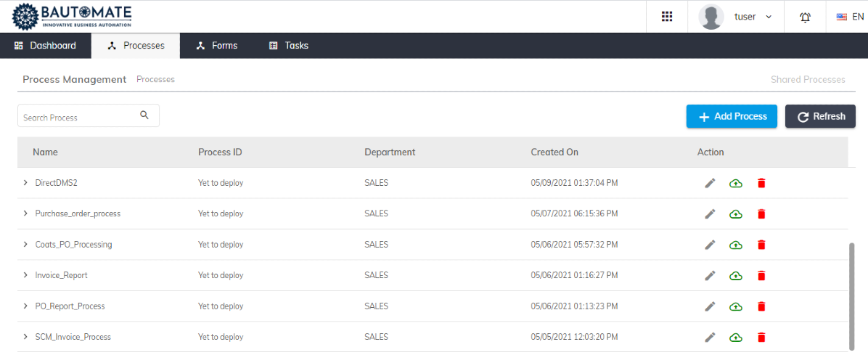Click the search magnifier icon
Screen dimensions: 868x363
click(x=144, y=115)
